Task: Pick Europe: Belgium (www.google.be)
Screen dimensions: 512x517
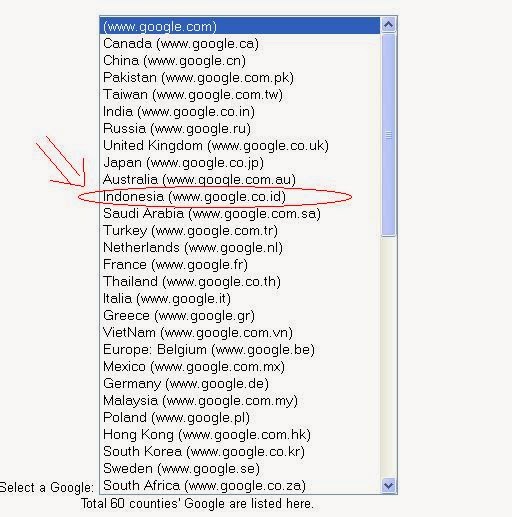Action: [x=240, y=349]
